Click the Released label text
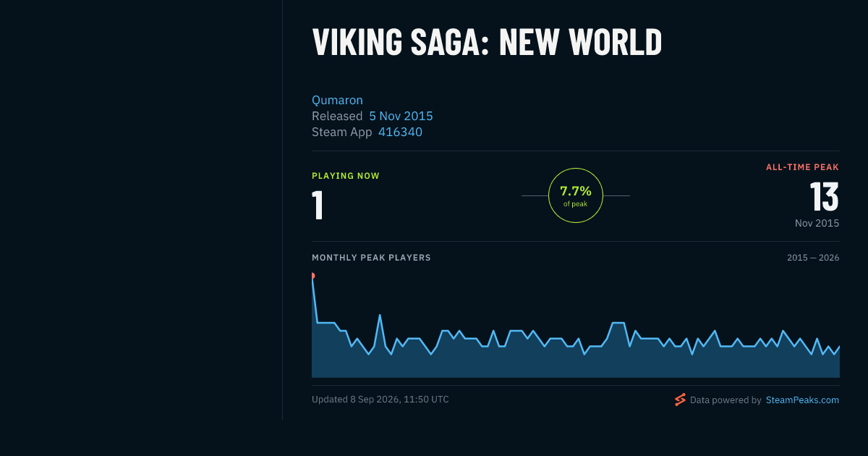Screen dimensions: 868x456 pos(337,116)
